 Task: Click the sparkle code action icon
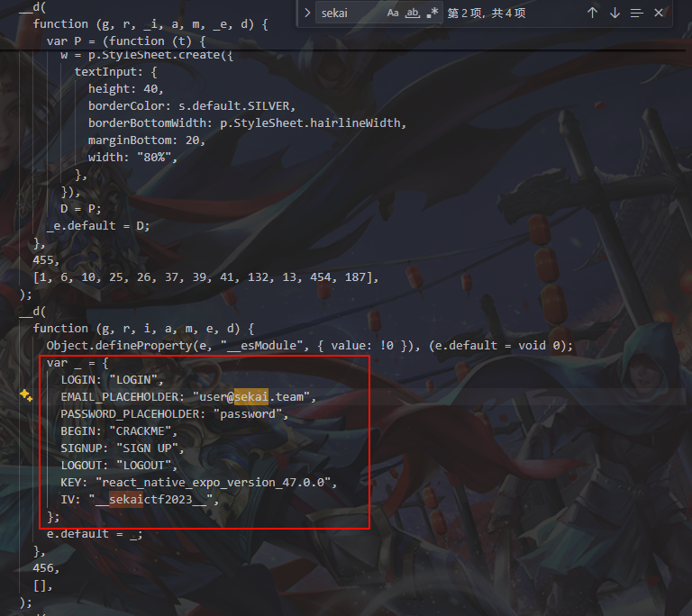click(x=25, y=396)
